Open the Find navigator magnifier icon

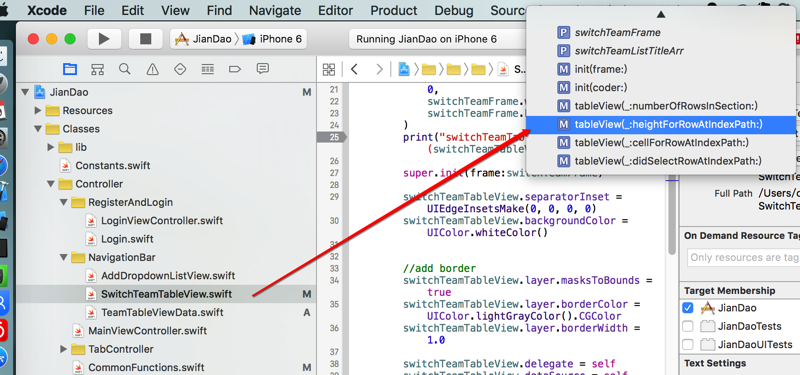(x=124, y=69)
